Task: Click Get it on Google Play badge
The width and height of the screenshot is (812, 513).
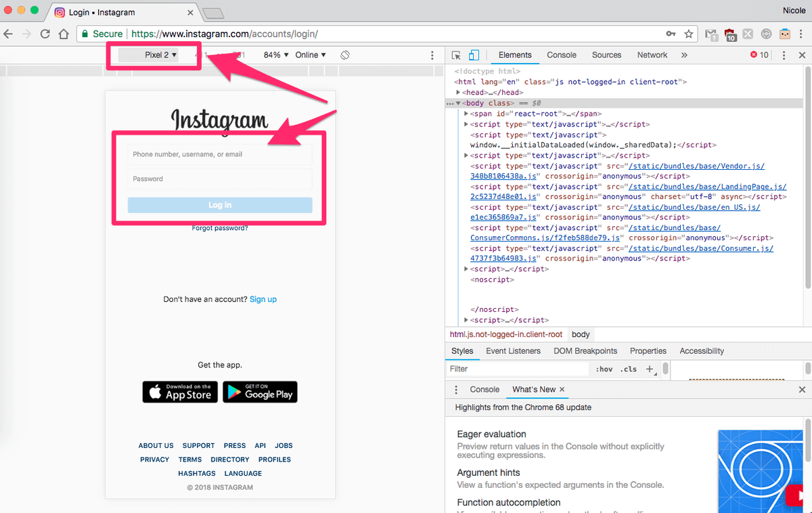Action: click(260, 392)
